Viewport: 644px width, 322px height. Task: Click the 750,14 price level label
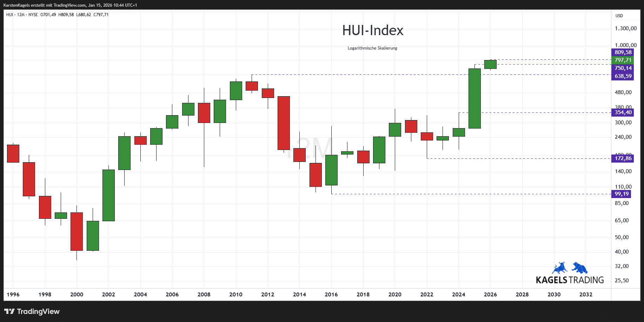(623, 68)
